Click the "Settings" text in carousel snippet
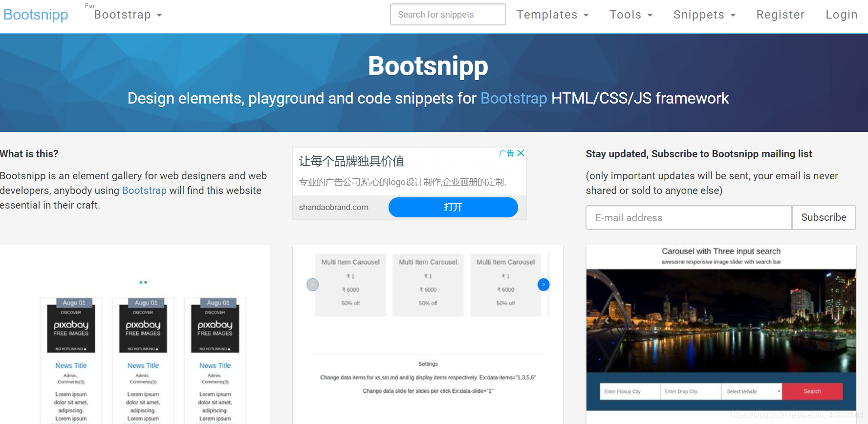This screenshot has width=868, height=424. (x=428, y=364)
